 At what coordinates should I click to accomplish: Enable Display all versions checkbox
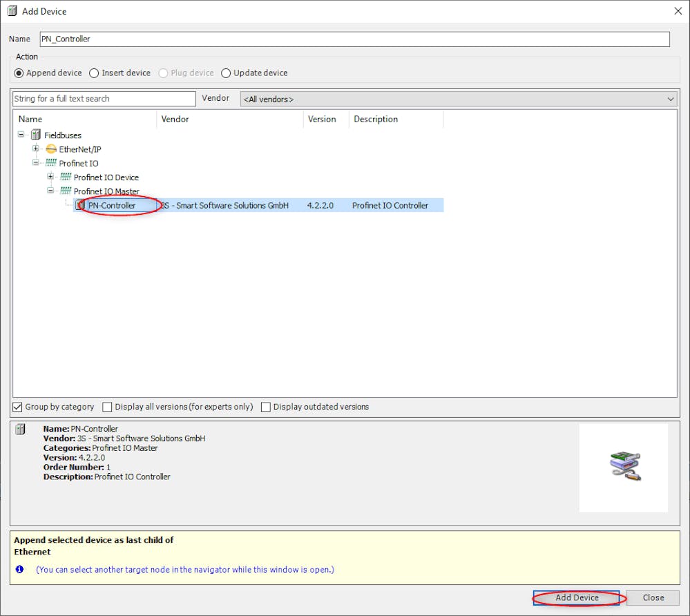(107, 407)
